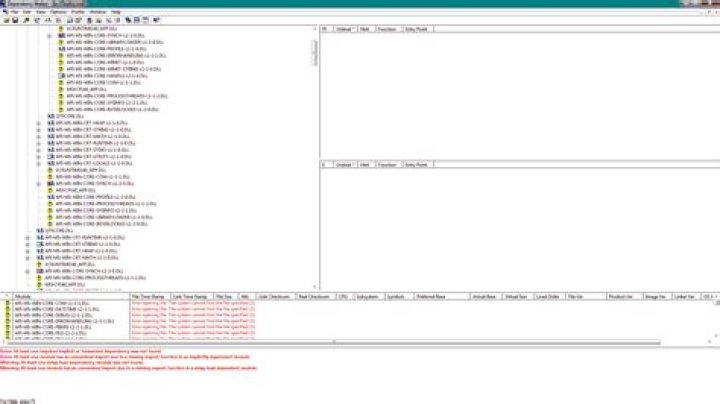Click the last red warning line in the log pane
This screenshot has width=720, height=404.
pos(129,368)
